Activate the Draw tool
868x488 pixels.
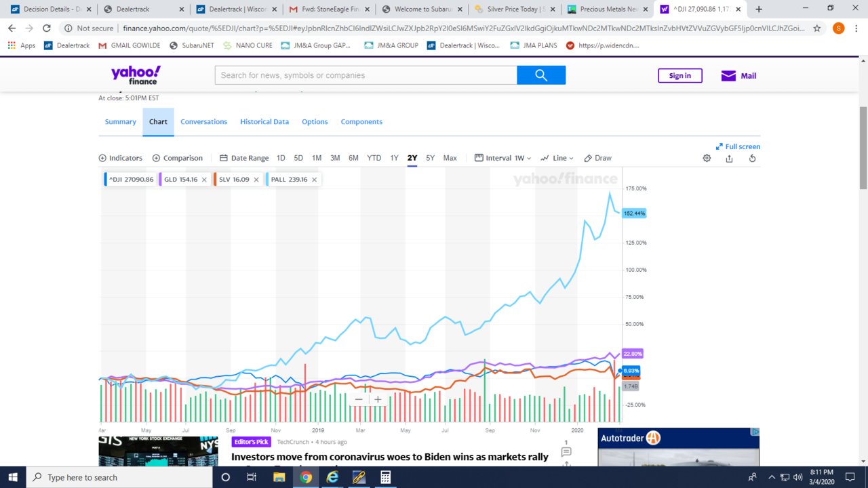597,158
